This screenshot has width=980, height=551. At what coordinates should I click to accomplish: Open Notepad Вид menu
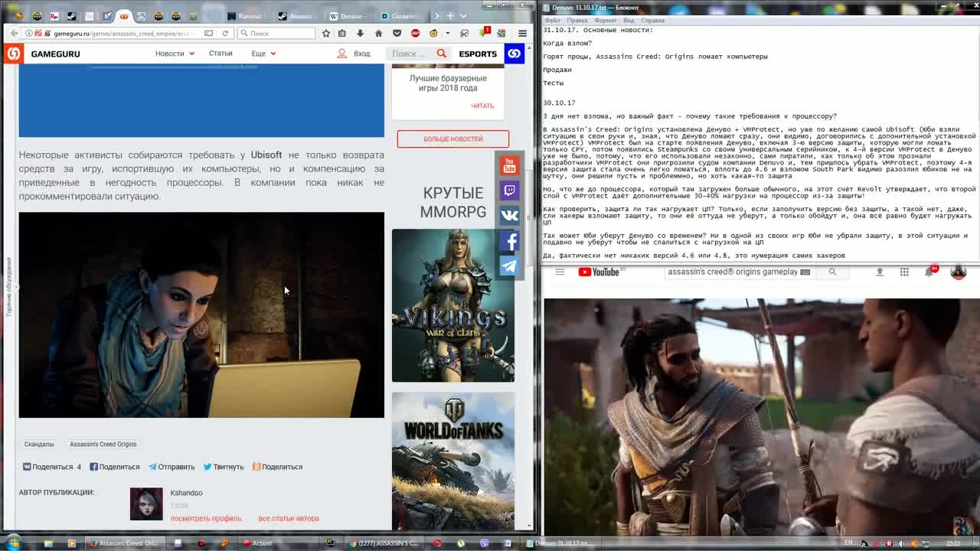coord(629,21)
